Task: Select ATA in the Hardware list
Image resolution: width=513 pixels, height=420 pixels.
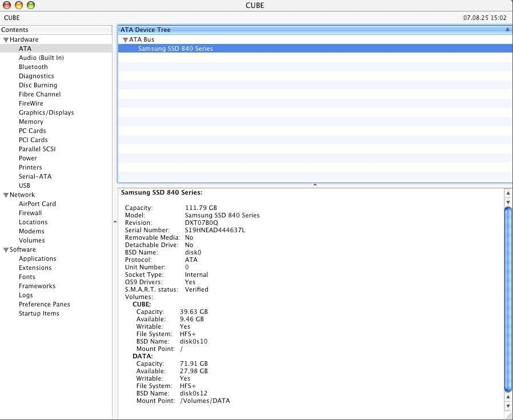Action: [x=25, y=49]
